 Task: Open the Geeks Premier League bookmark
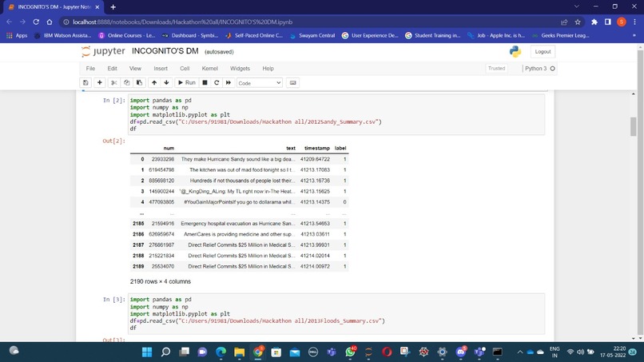coord(561,35)
